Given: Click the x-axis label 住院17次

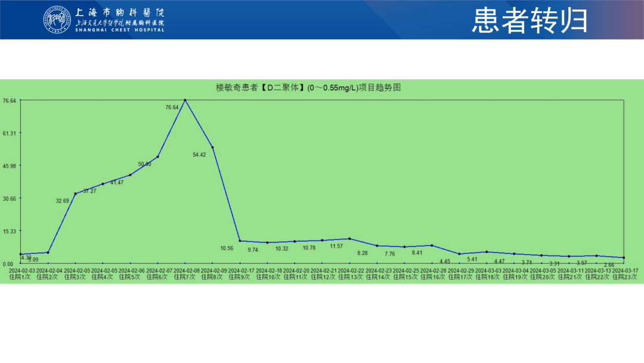Looking at the screenshot, I should 460,277.
